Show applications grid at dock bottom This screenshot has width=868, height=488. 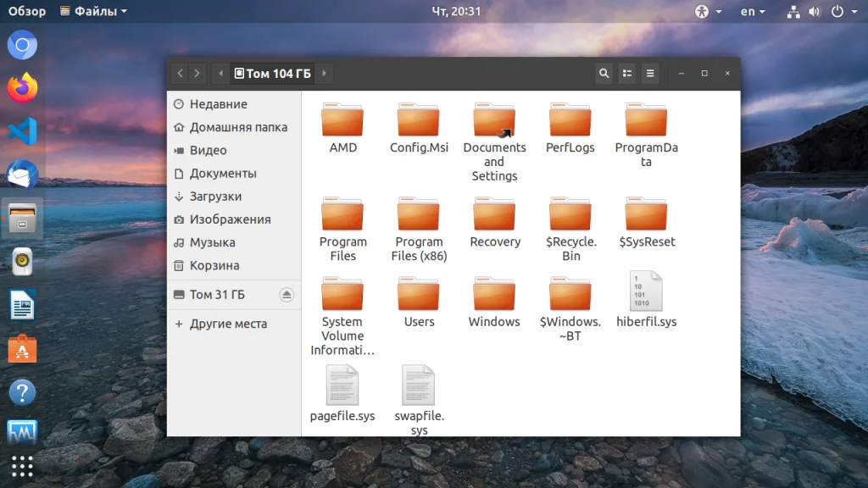point(23,466)
